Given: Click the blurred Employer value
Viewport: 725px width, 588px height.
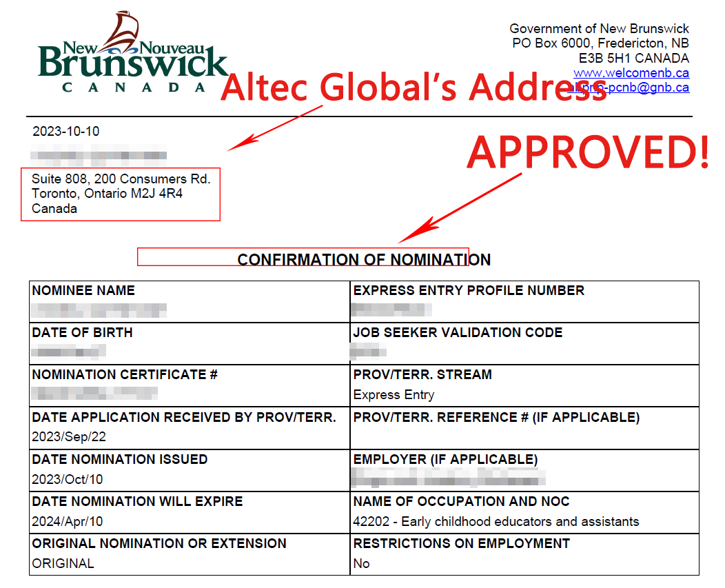Looking at the screenshot, I should 449,477.
